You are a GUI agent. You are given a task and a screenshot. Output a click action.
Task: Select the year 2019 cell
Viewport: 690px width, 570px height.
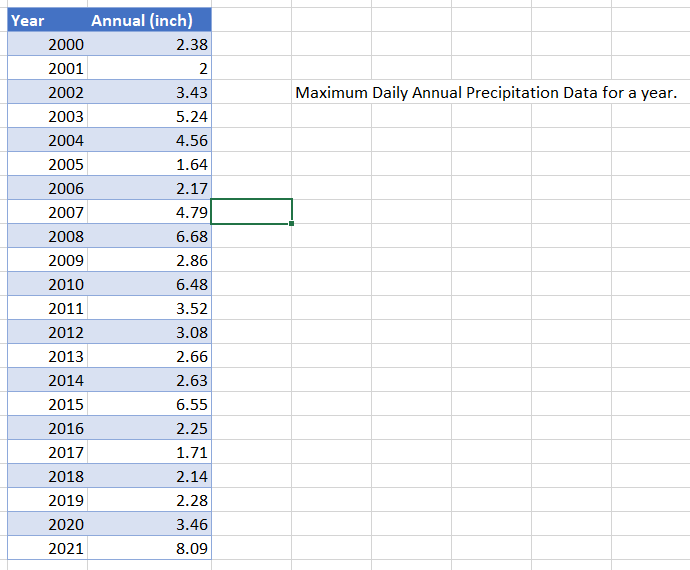click(48, 500)
